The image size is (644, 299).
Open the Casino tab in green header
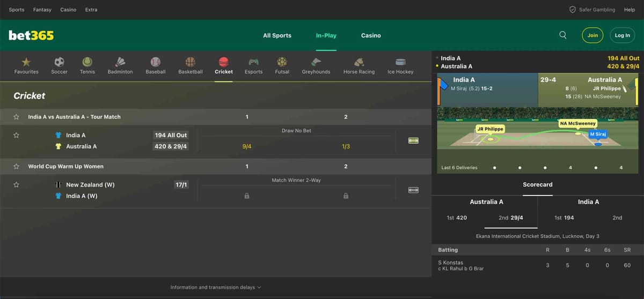pos(371,35)
